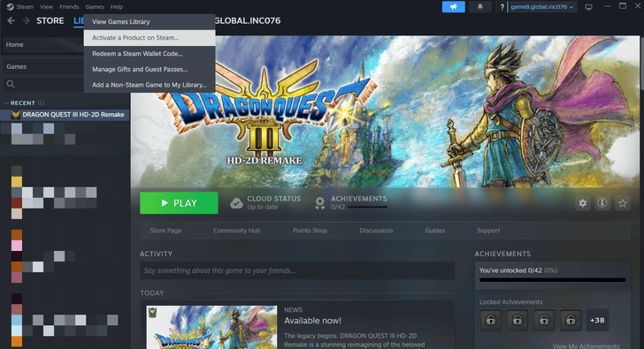This screenshot has width=644, height=349.
Task: Open the Available now! news thumbnail
Action: click(x=212, y=327)
